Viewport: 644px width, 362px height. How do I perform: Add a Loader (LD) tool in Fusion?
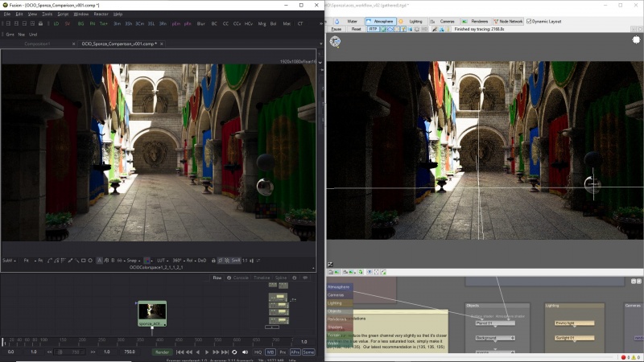[x=56, y=24]
